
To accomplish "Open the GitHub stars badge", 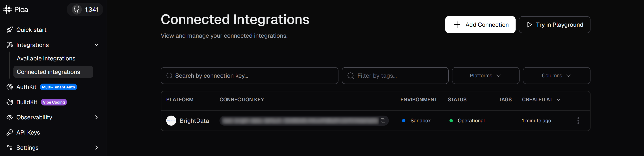I will (85, 9).
